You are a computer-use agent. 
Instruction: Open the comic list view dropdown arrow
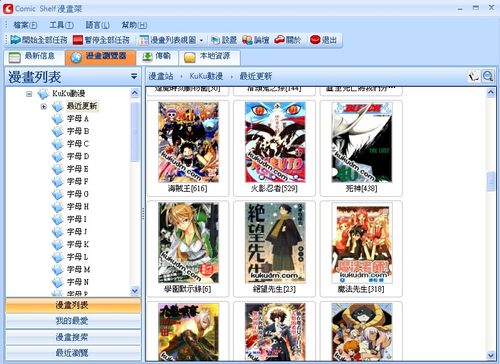pyautogui.click(x=201, y=40)
